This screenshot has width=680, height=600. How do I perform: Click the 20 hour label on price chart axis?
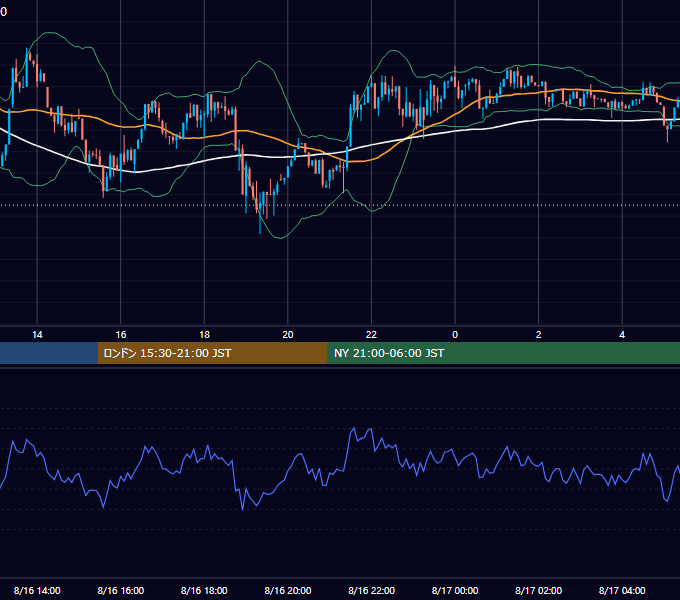288,335
